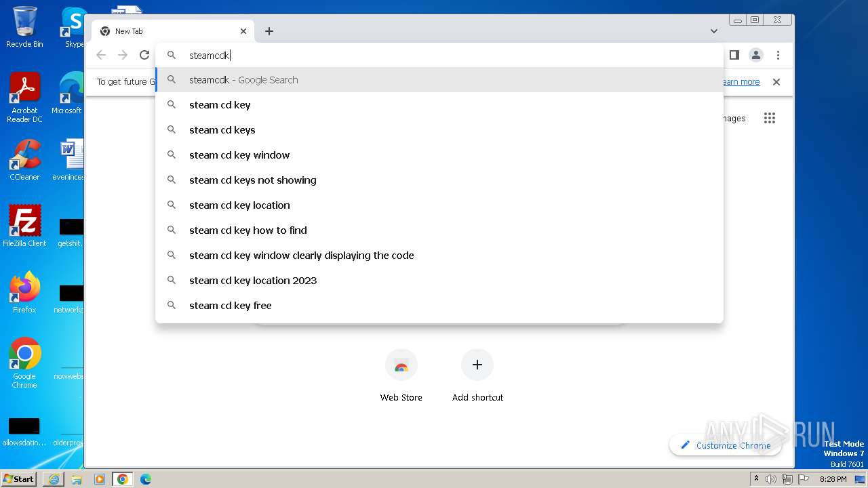Show hidden system tray icons
This screenshot has height=488, width=868.
pos(757,479)
